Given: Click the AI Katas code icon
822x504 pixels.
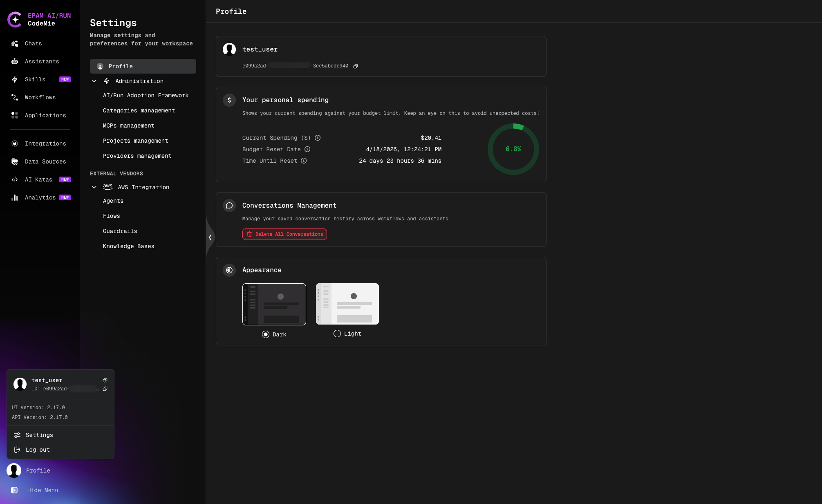Looking at the screenshot, I should 15,179.
